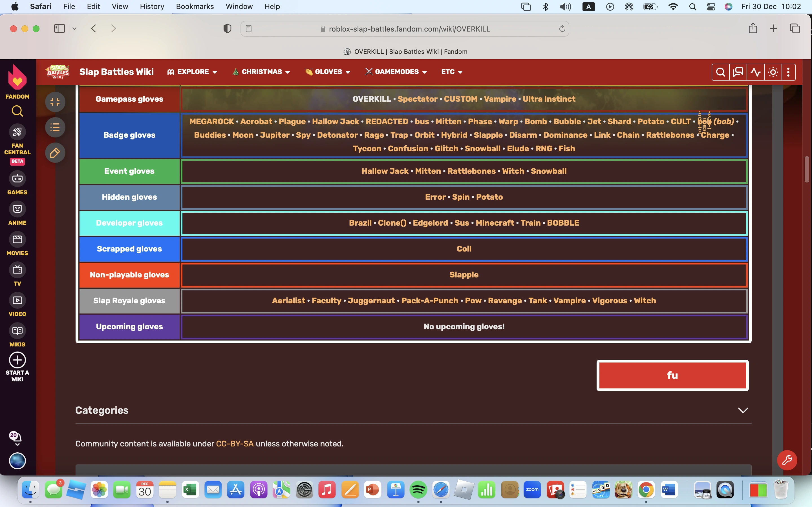This screenshot has width=812, height=507.
Task: Open the History menu
Action: pos(152,6)
